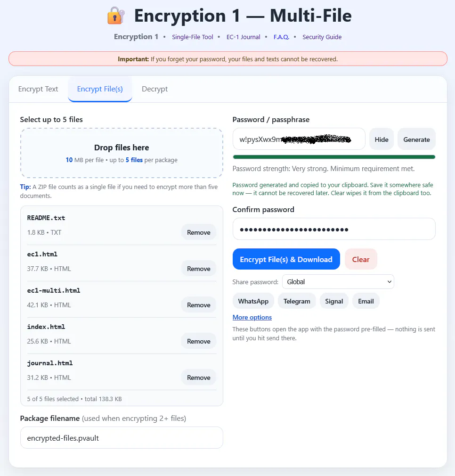Click the Drop files here upload area
This screenshot has width=455, height=476.
[122, 153]
